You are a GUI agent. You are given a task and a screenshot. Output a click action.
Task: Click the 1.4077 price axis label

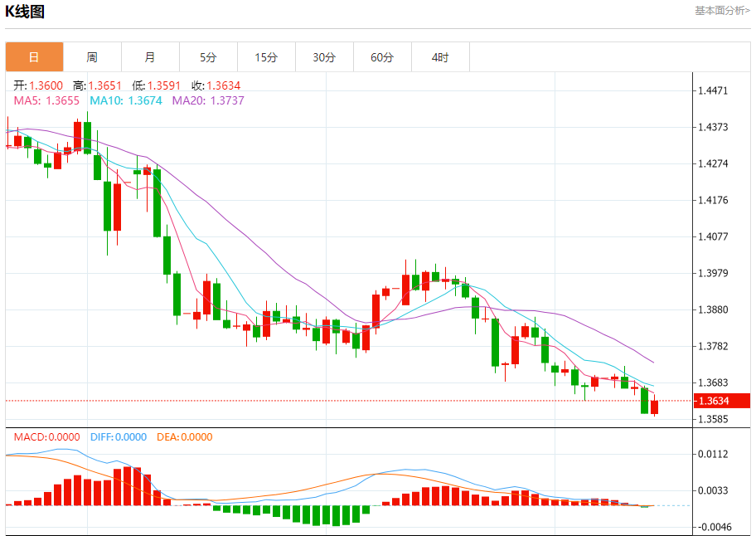coord(713,236)
